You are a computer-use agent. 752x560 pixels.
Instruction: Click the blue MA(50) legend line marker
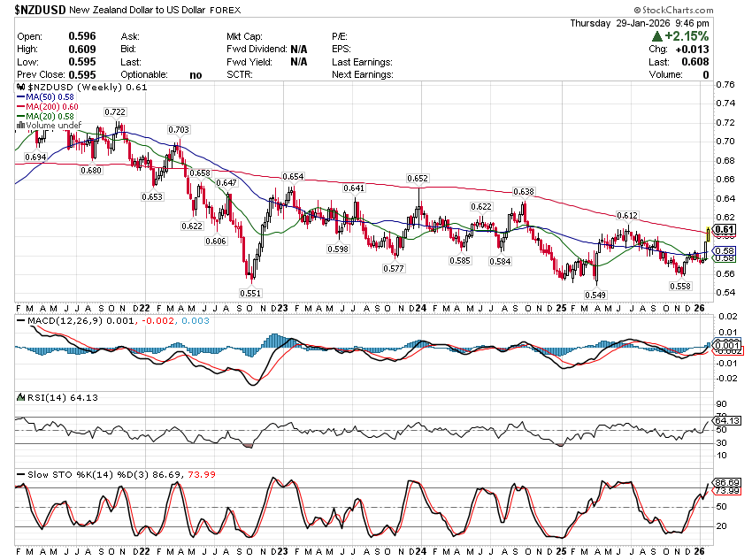click(x=20, y=97)
